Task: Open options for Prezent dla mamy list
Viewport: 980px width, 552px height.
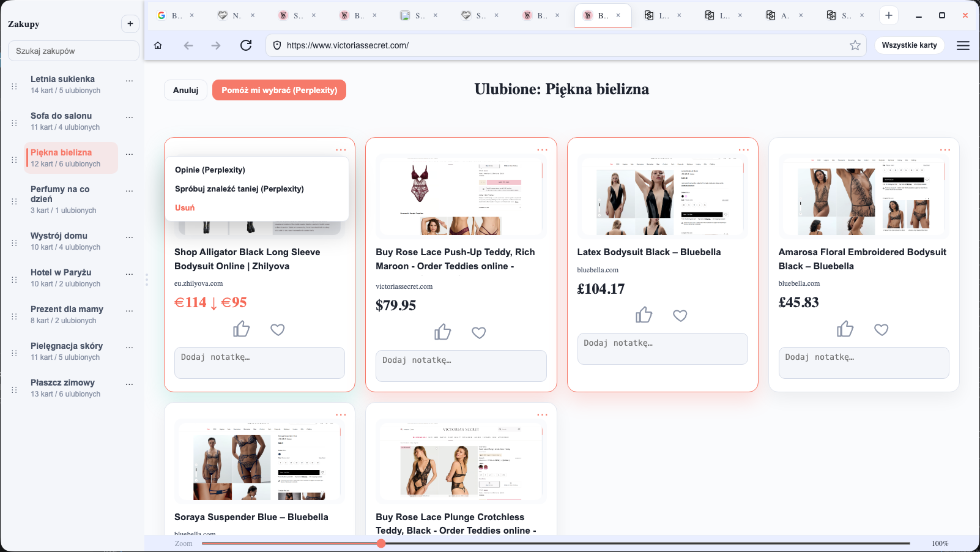Action: tap(129, 310)
